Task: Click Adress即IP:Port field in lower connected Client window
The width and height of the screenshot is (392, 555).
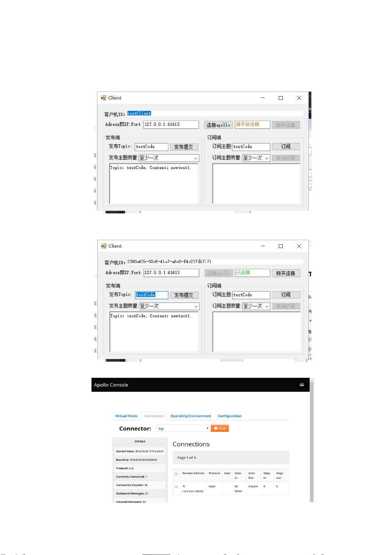Action: [x=171, y=273]
